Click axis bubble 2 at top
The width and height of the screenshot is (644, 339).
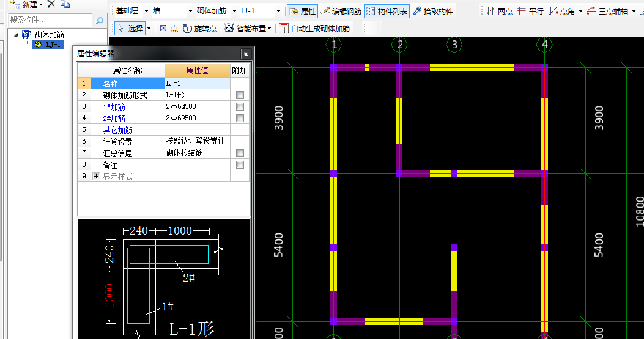(399, 45)
